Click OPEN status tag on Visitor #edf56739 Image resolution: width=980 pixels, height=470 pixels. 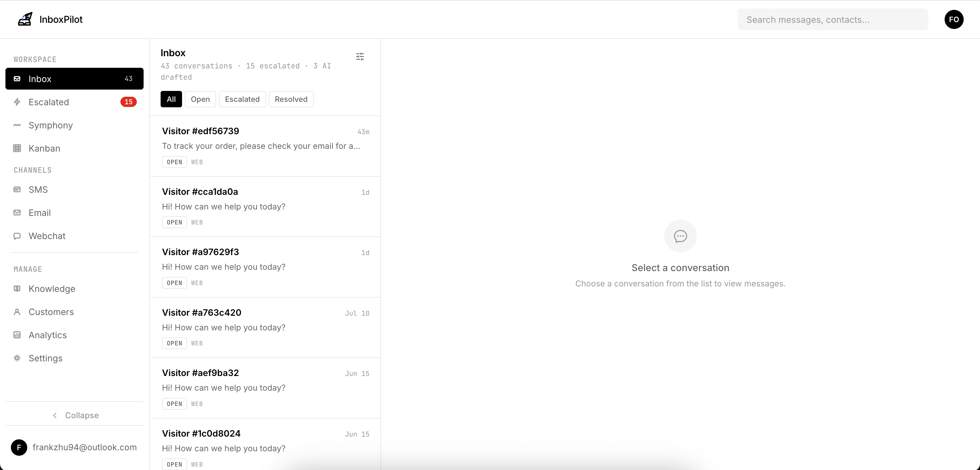click(x=174, y=162)
